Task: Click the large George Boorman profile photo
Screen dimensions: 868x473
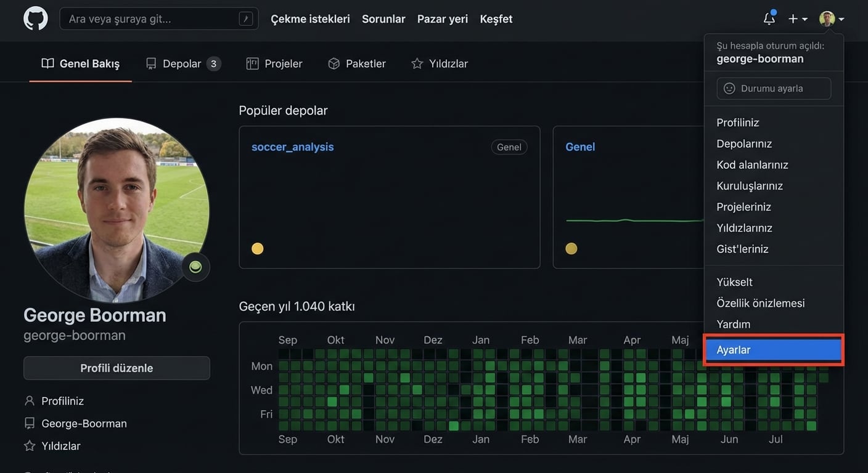Action: (x=117, y=210)
